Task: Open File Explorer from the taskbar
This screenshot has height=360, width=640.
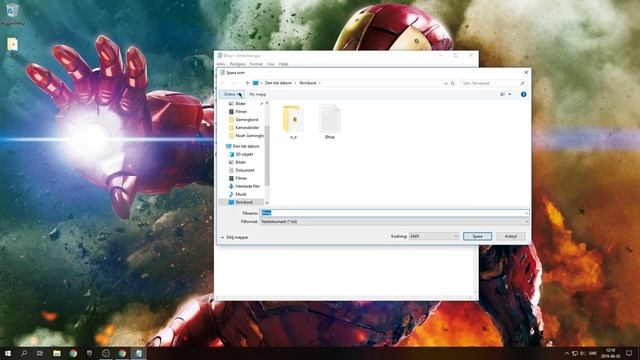Action: coord(57,353)
